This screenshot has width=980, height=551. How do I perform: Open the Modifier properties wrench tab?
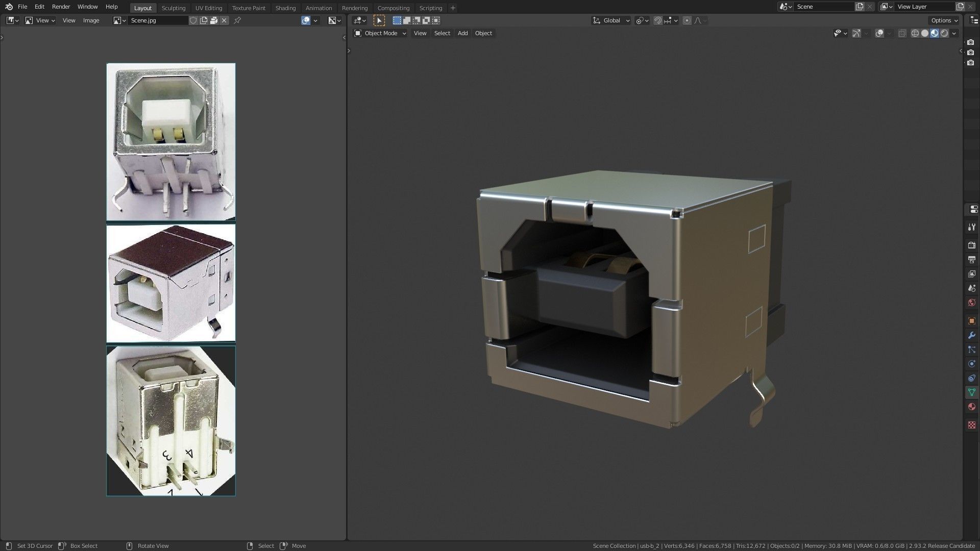tap(972, 335)
